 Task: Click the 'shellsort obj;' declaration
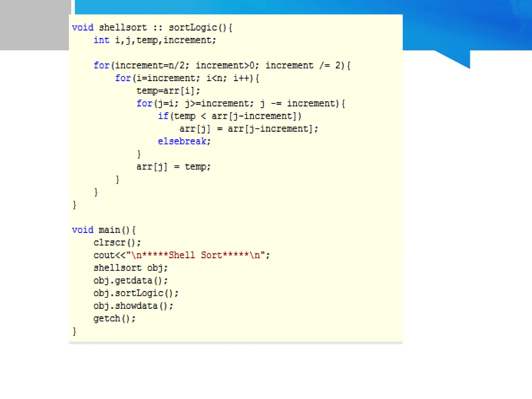tap(131, 268)
